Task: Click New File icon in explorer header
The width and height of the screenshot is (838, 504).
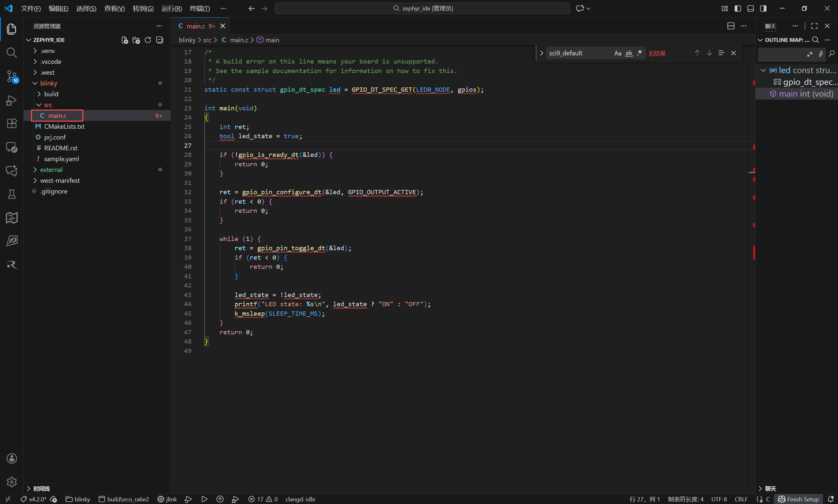Action: pos(125,40)
